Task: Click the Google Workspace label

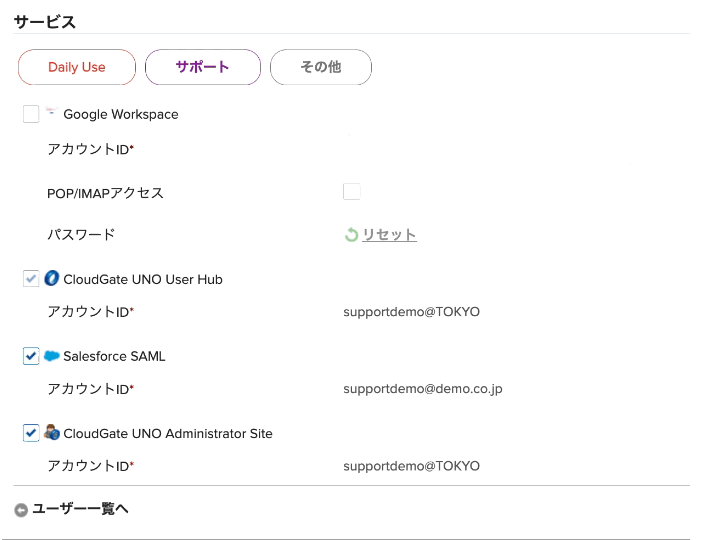Action: pyautogui.click(x=121, y=114)
